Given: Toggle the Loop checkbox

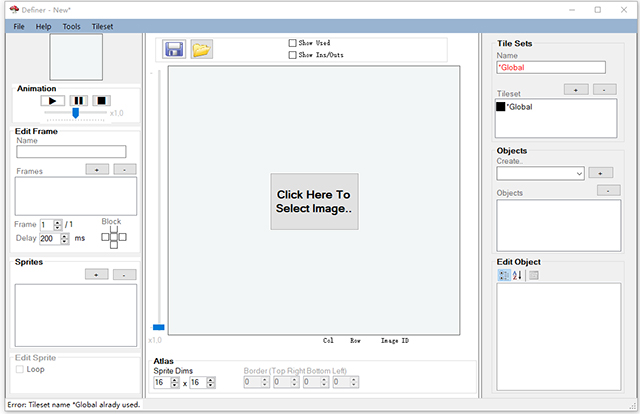Looking at the screenshot, I should pyautogui.click(x=20, y=369).
